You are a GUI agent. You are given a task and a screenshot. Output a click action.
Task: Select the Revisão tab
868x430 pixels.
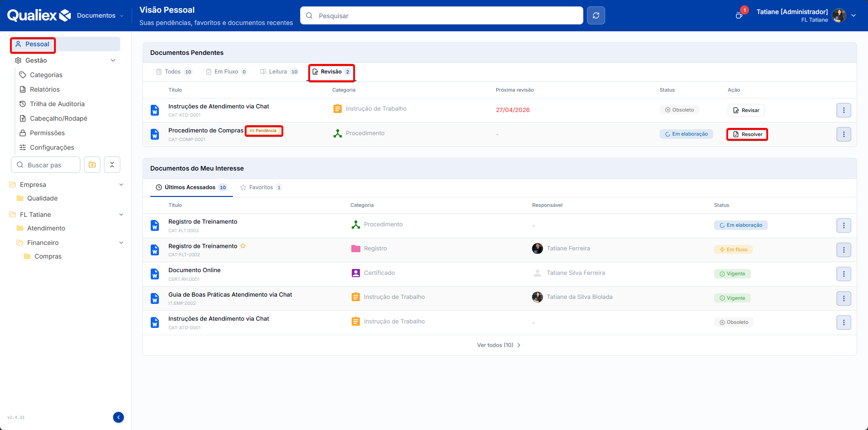point(331,72)
